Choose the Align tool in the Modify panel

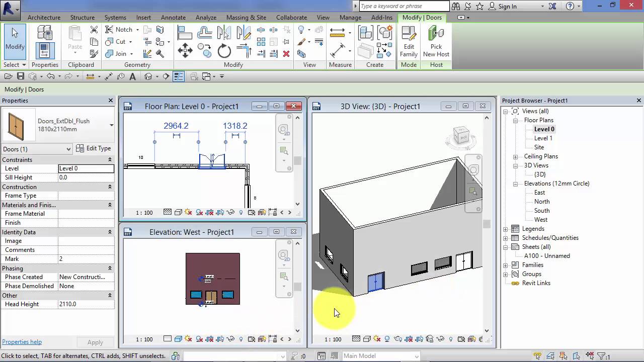[x=185, y=33]
